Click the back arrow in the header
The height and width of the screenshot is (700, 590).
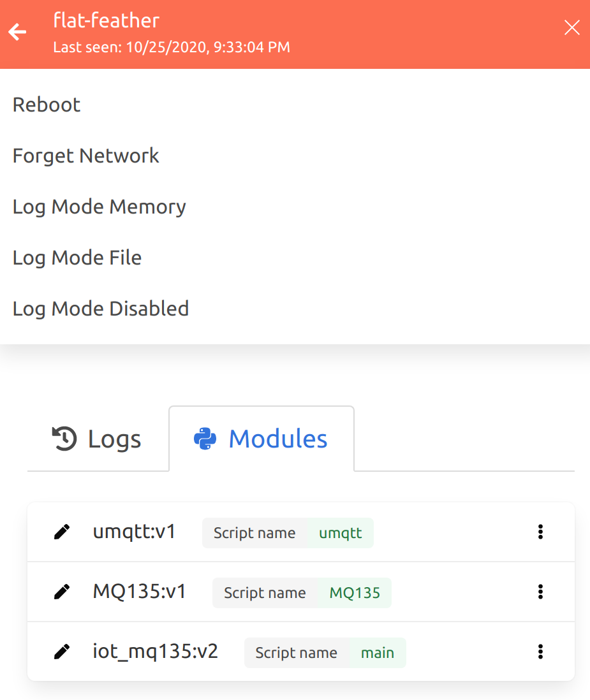click(x=17, y=32)
